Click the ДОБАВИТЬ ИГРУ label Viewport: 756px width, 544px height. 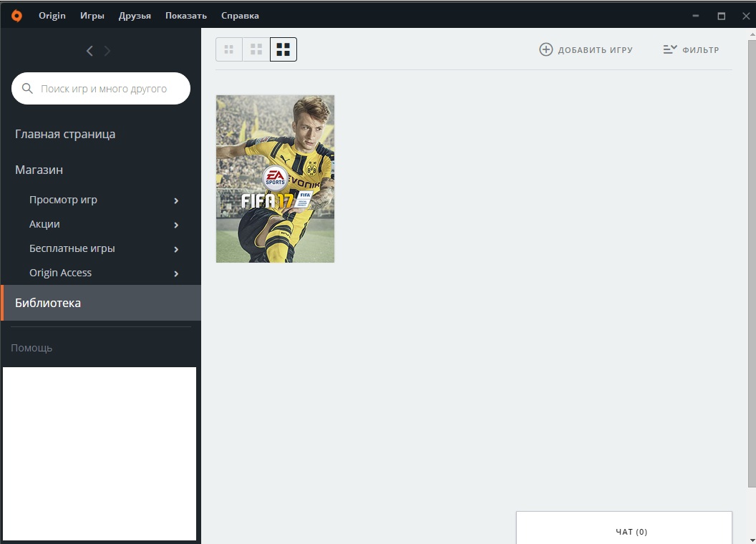tap(596, 49)
